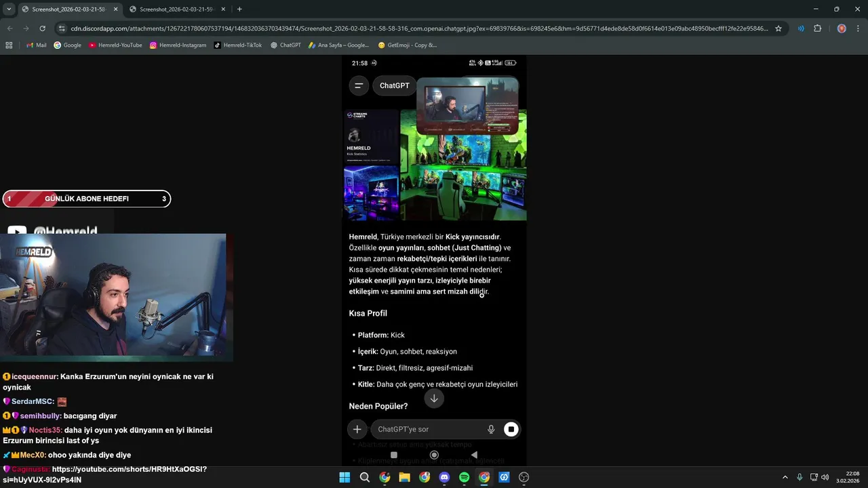Close the second Screenshot_2026-02-03-21-59 tab
The image size is (868, 488).
[223, 9]
